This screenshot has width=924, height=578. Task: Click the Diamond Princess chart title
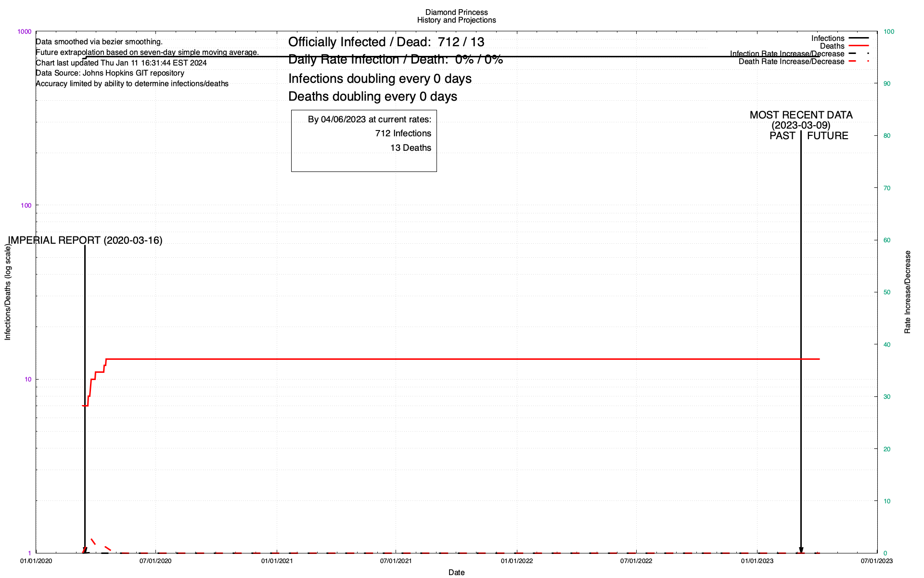(x=456, y=13)
